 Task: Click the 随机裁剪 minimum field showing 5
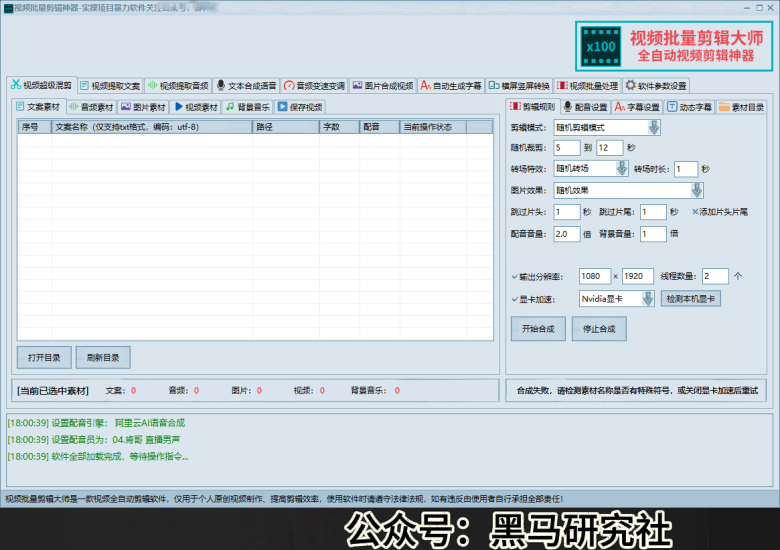click(x=567, y=148)
